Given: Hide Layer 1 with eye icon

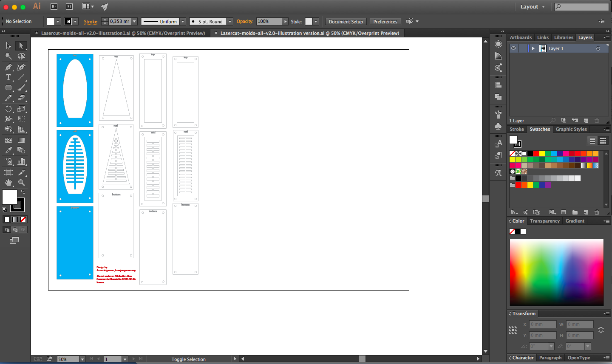Looking at the screenshot, I should 513,48.
